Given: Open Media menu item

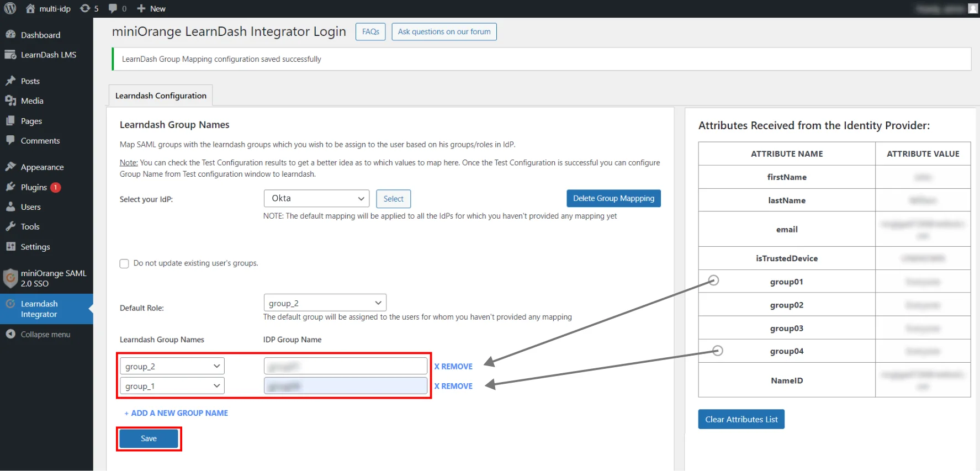Looking at the screenshot, I should 32,101.
